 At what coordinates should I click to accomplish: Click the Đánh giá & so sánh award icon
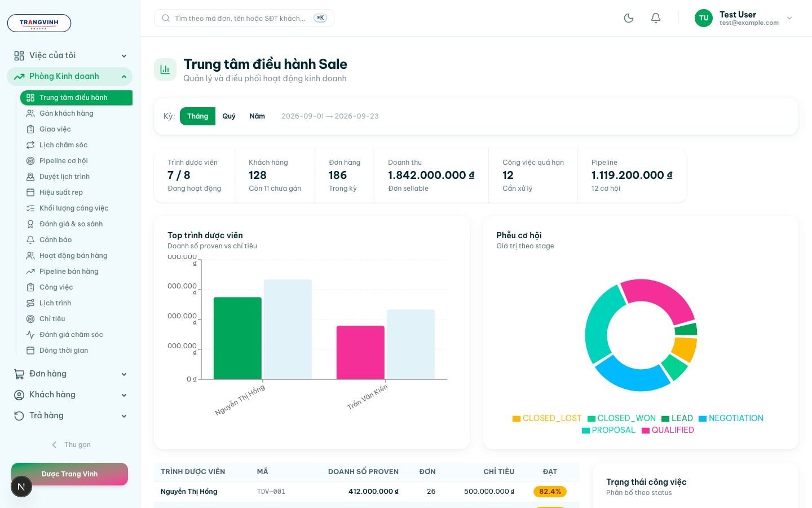click(x=30, y=224)
